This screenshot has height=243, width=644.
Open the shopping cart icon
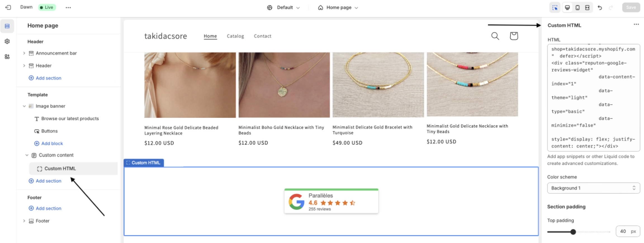[514, 36]
